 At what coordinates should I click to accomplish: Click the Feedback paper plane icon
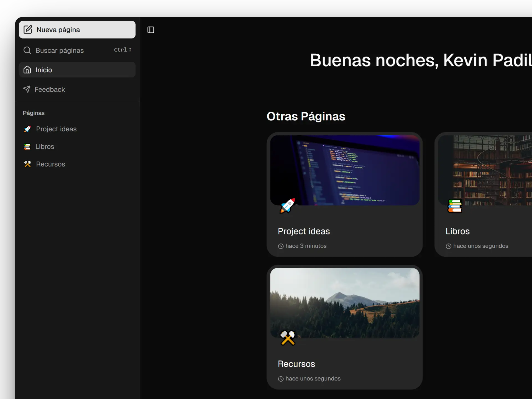pos(27,89)
